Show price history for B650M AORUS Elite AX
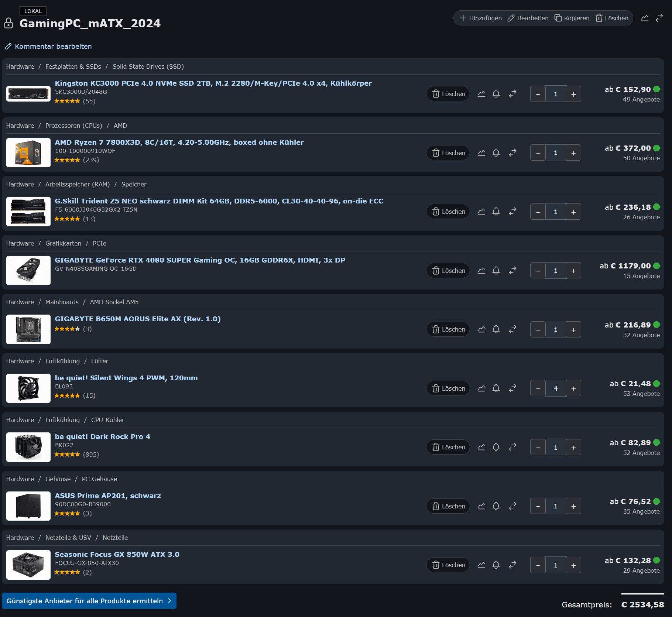 481,329
